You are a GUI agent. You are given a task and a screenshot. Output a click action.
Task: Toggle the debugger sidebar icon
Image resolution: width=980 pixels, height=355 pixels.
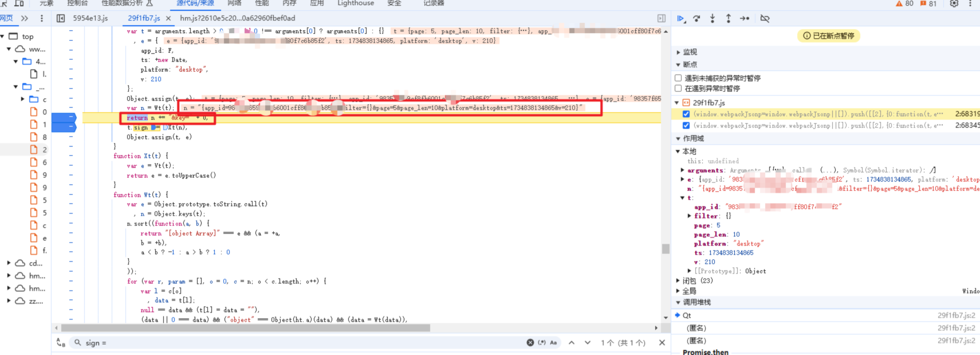pos(662,18)
